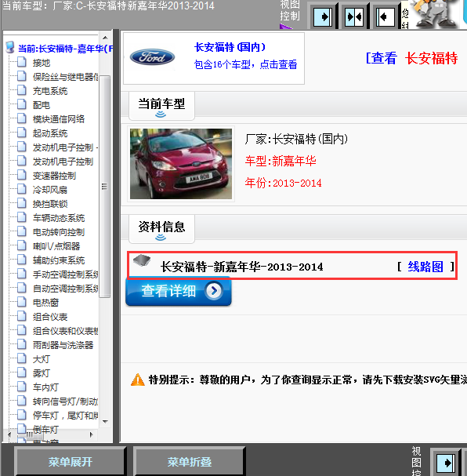Viewport: 467px width, 476px height.
Task: Click the 菜单折叠 button
Action: pyautogui.click(x=190, y=462)
